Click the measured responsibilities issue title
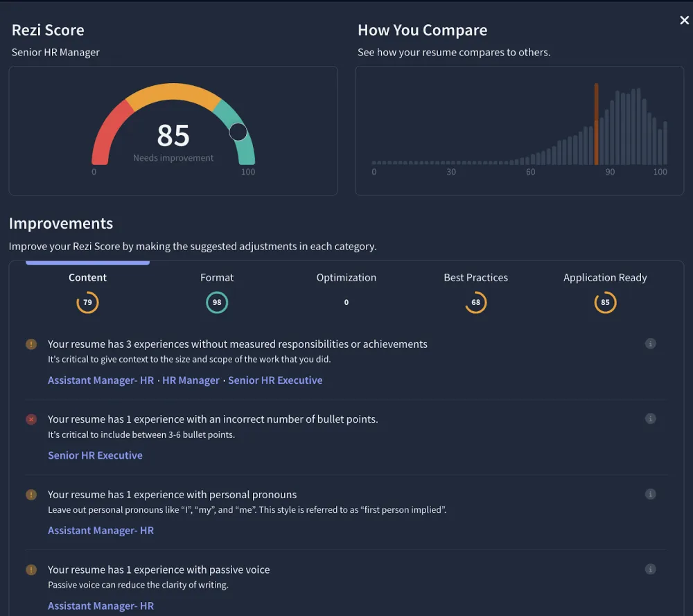Screen dimensions: 693x616 point(237,344)
